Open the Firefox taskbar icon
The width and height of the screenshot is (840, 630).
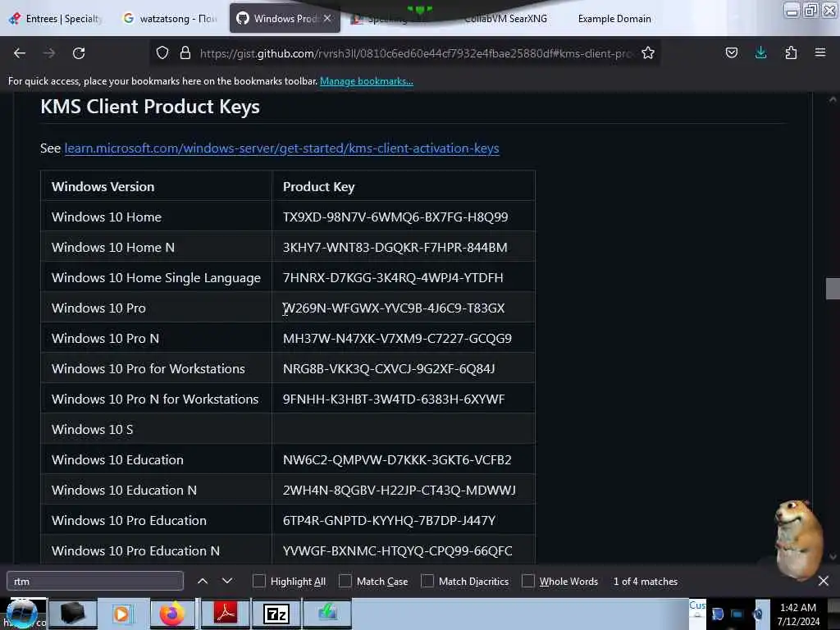(172, 614)
